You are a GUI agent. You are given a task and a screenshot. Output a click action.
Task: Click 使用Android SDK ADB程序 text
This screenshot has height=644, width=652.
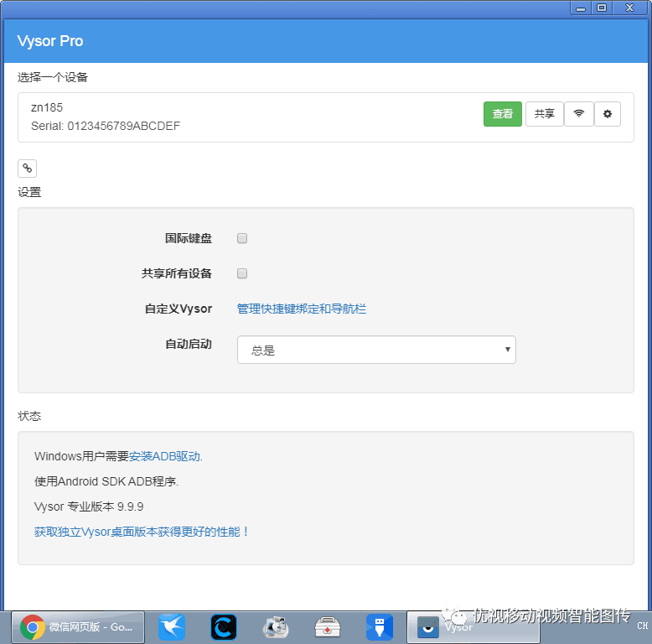(x=106, y=482)
